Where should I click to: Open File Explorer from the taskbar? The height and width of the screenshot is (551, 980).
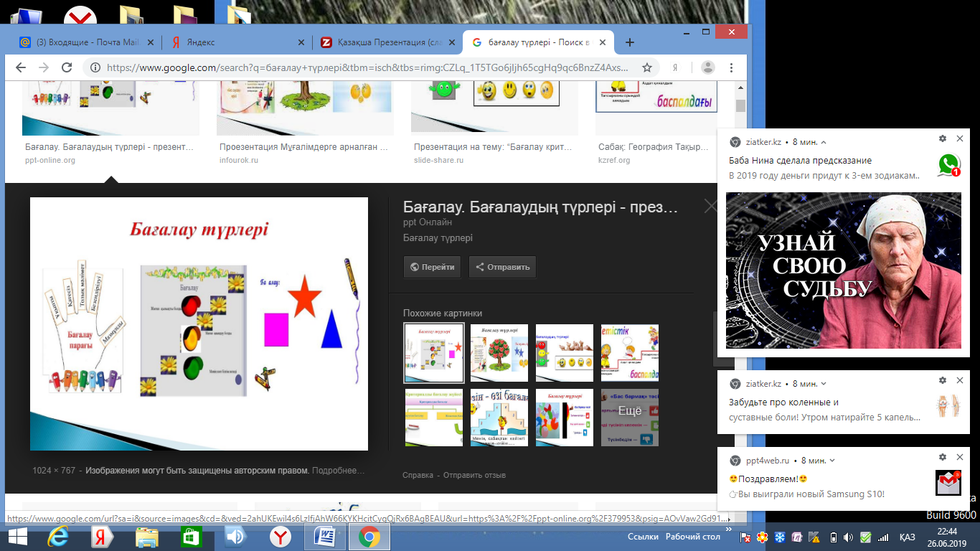(147, 537)
